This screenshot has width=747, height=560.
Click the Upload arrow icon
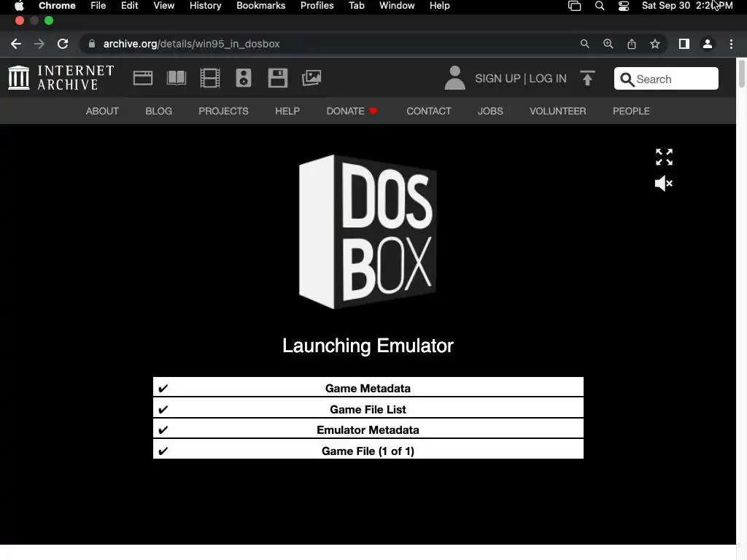coord(587,78)
